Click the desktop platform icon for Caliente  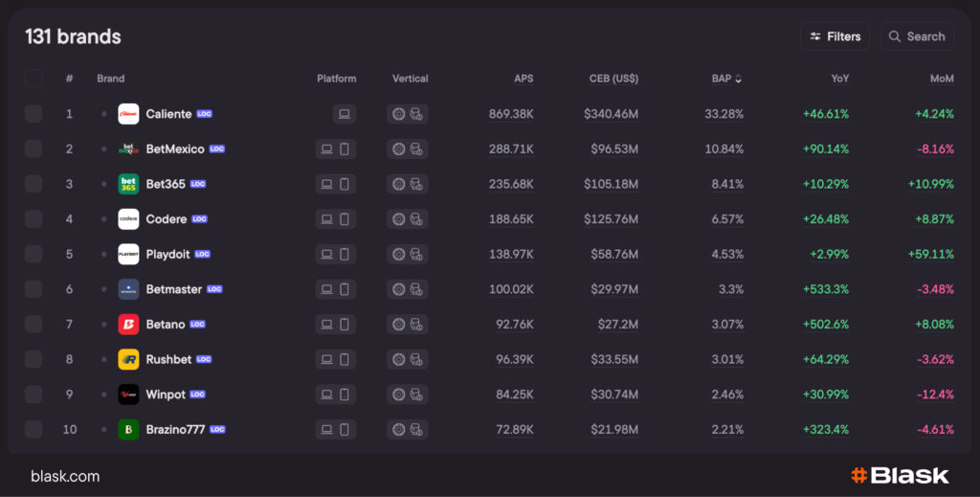click(x=345, y=114)
